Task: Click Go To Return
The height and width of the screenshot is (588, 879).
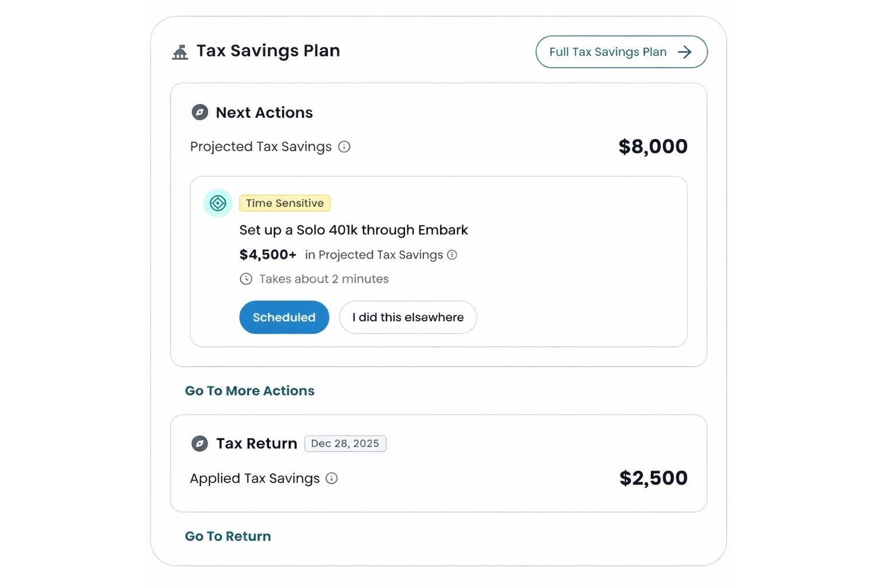Action: click(x=228, y=536)
